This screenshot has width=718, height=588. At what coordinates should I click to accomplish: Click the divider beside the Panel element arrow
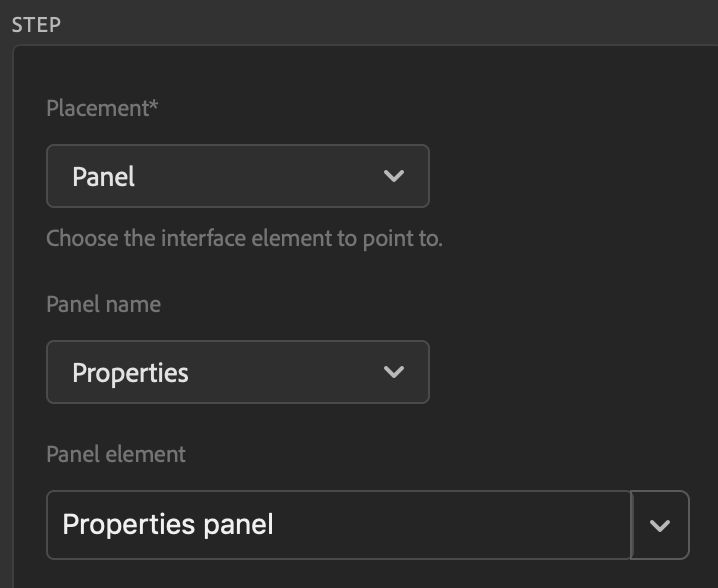[x=632, y=524]
